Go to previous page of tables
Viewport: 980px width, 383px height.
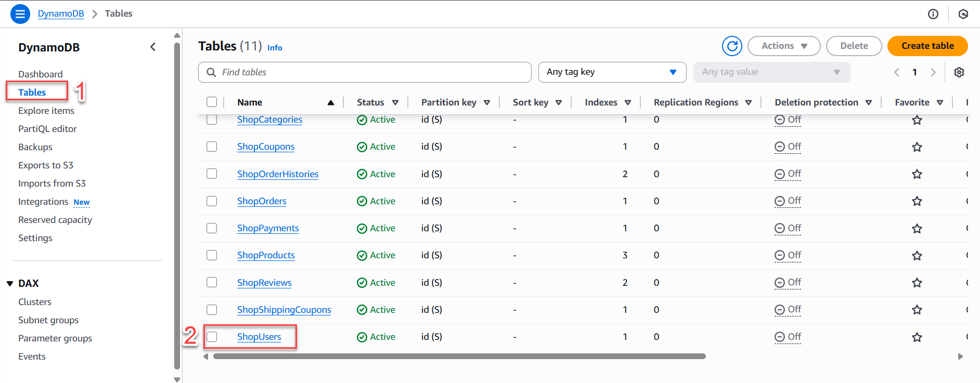[x=897, y=72]
